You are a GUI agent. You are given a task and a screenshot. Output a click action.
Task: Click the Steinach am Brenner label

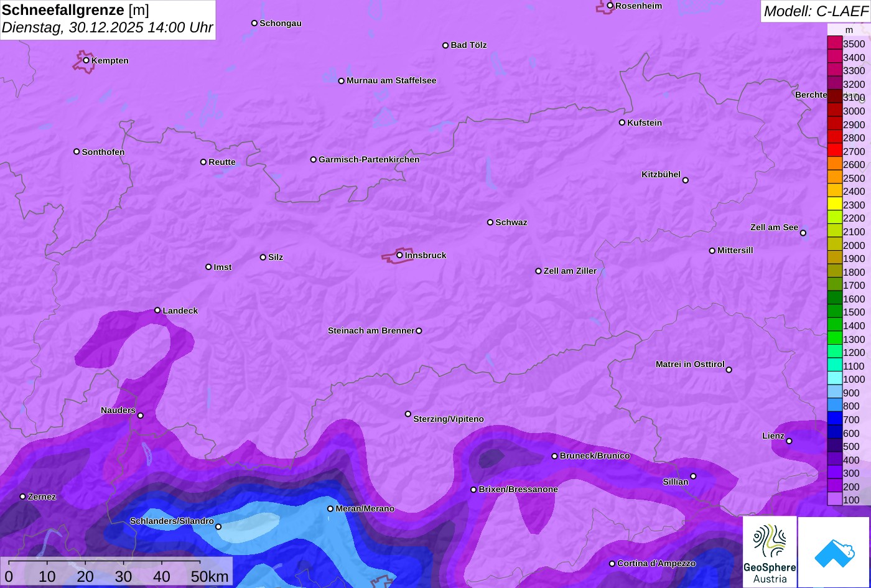pyautogui.click(x=371, y=330)
